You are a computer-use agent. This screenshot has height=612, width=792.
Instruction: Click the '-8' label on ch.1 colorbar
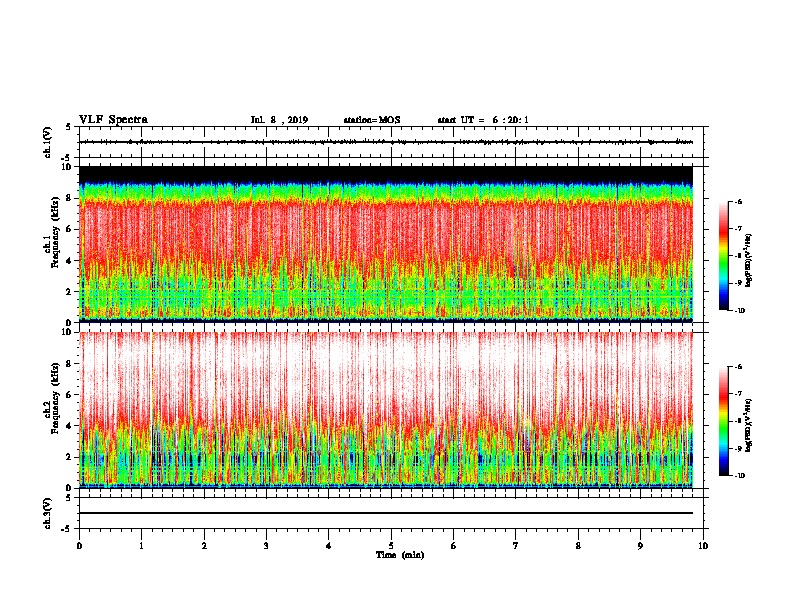point(738,256)
